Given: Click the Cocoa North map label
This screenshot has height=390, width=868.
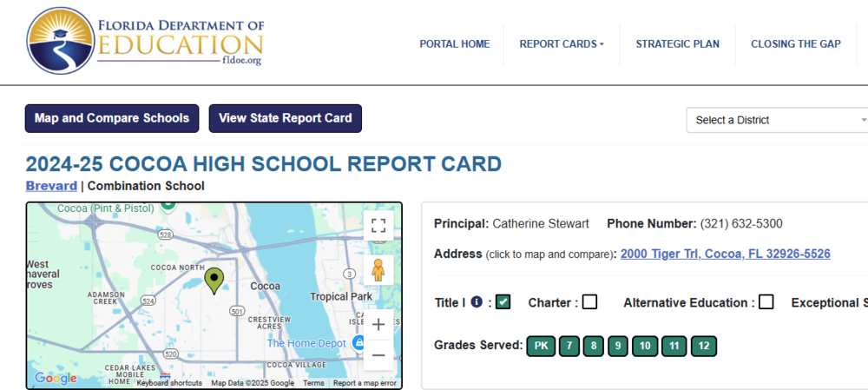Looking at the screenshot, I should [178, 268].
